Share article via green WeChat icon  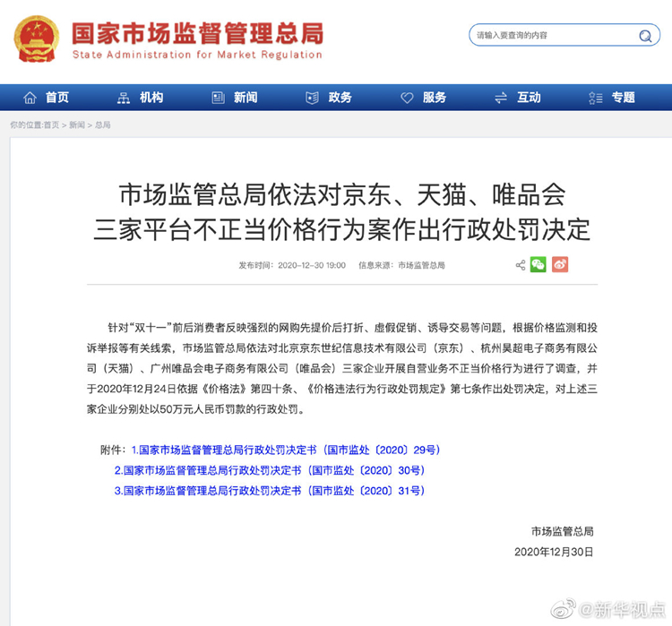538,265
